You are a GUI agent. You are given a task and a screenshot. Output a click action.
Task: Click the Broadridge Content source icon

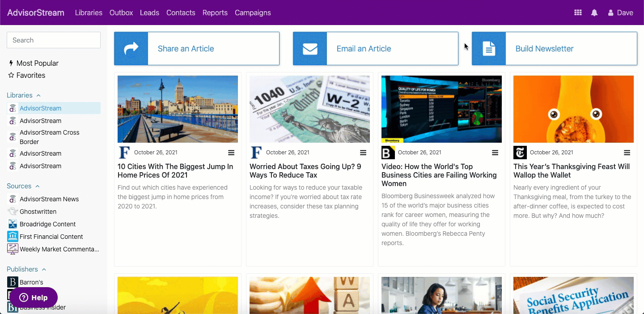(x=13, y=224)
